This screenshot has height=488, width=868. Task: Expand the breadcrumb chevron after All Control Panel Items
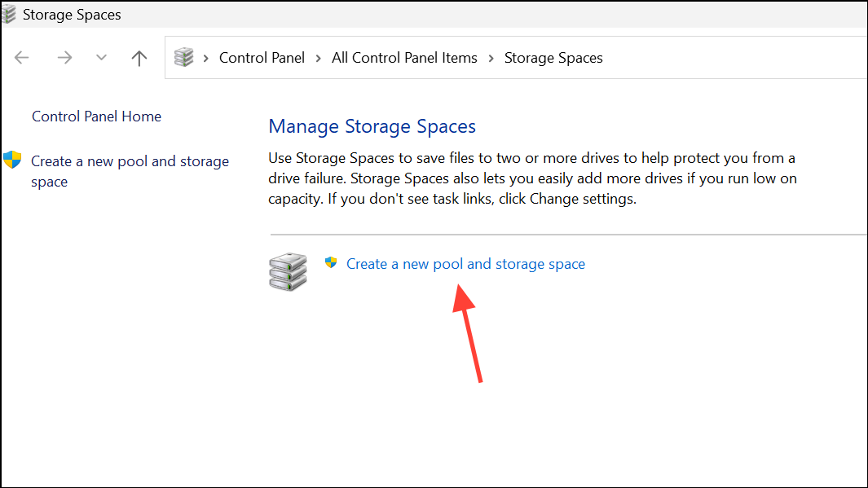[x=490, y=57]
